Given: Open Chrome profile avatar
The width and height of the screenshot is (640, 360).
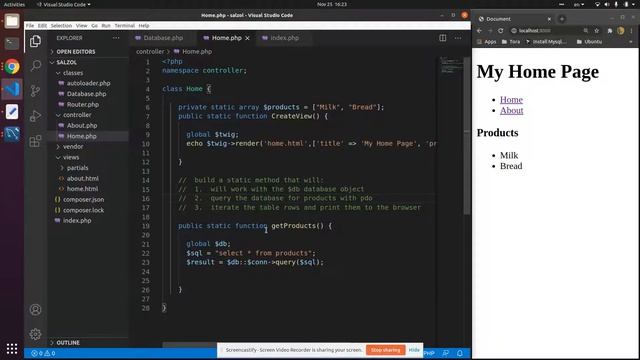Looking at the screenshot, I should point(620,31).
